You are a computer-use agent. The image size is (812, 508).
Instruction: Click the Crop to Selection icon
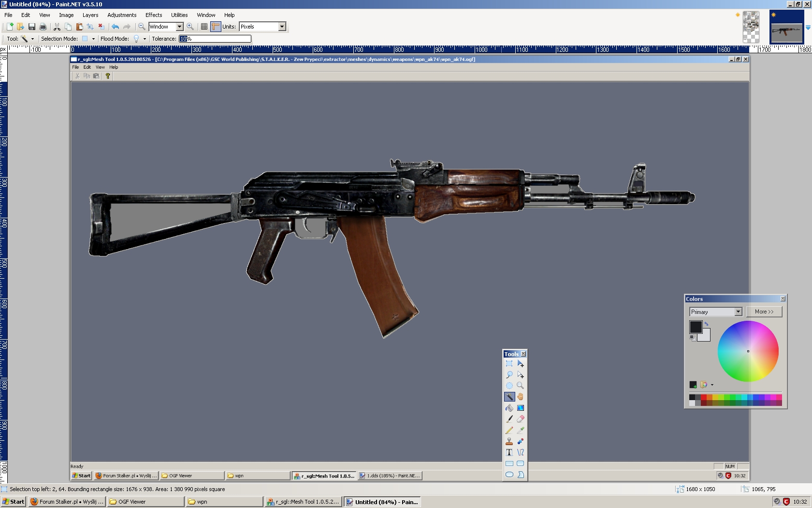pos(90,27)
